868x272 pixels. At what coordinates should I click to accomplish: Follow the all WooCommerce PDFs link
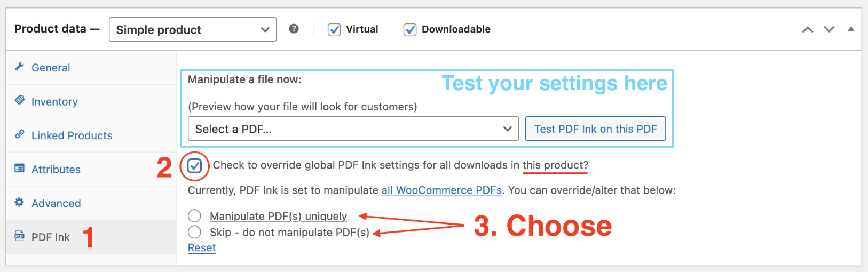pos(441,190)
